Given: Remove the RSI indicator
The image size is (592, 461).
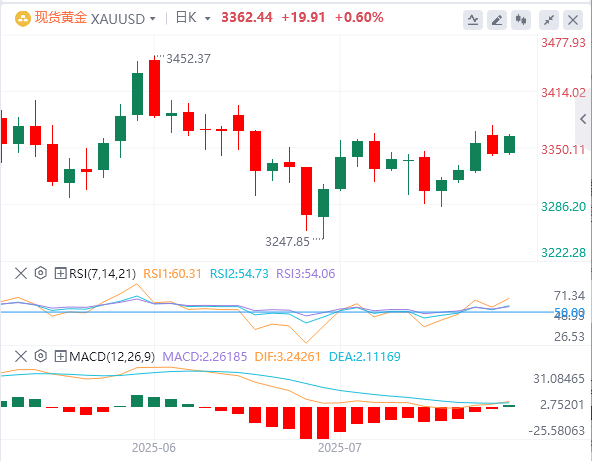Looking at the screenshot, I should [21, 273].
